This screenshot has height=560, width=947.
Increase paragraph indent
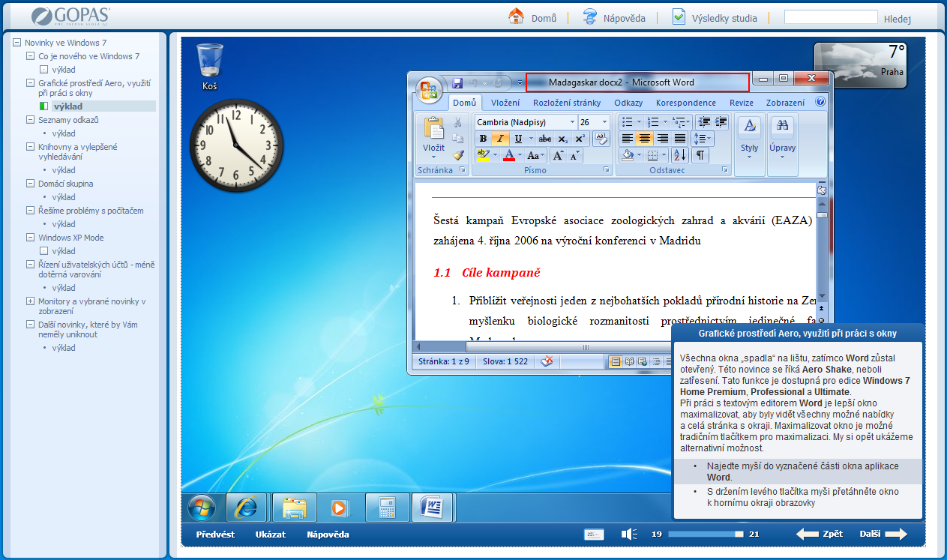[x=721, y=121]
